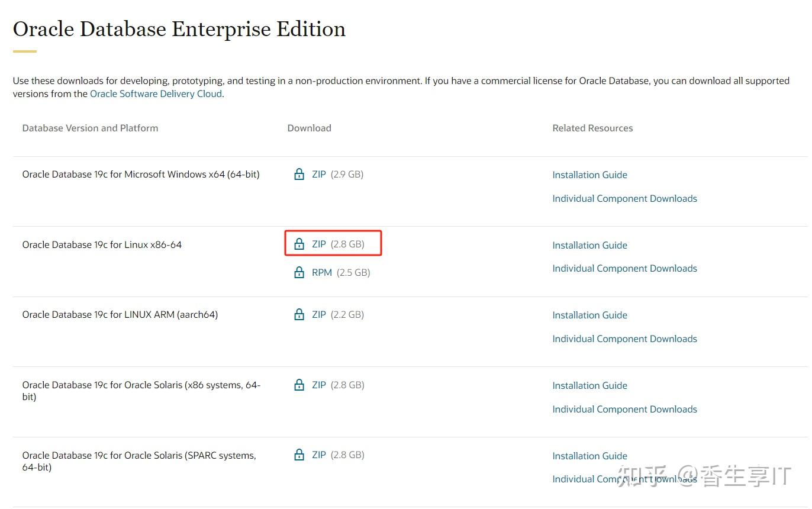The height and width of the screenshot is (509, 812).
Task: Open Individual Component Downloads for Solaris x86
Action: tap(624, 409)
